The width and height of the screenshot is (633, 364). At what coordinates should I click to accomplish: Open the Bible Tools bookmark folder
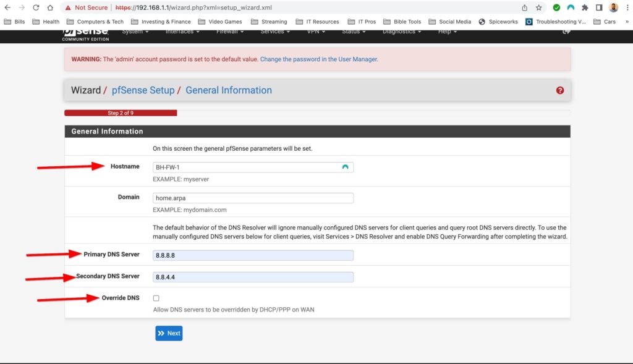point(402,22)
